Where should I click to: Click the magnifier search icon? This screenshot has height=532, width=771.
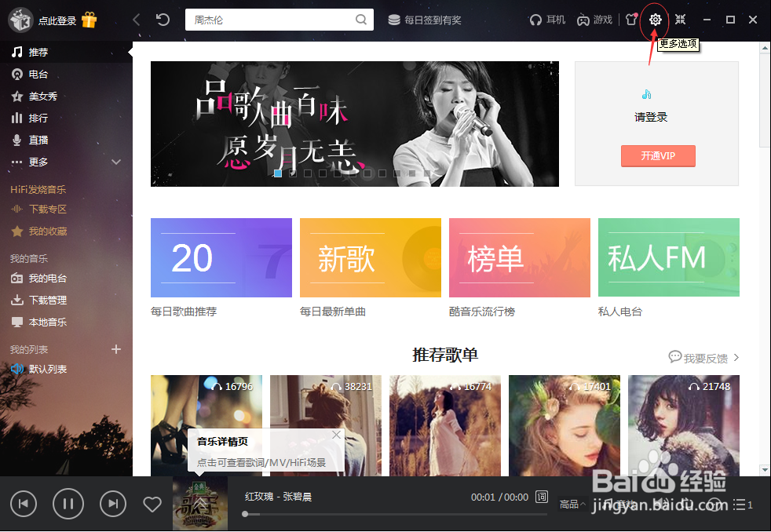(361, 20)
